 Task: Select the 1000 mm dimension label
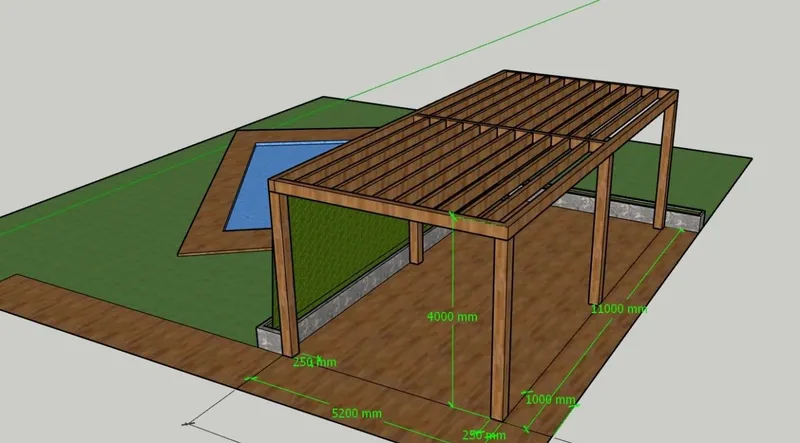click(x=550, y=399)
